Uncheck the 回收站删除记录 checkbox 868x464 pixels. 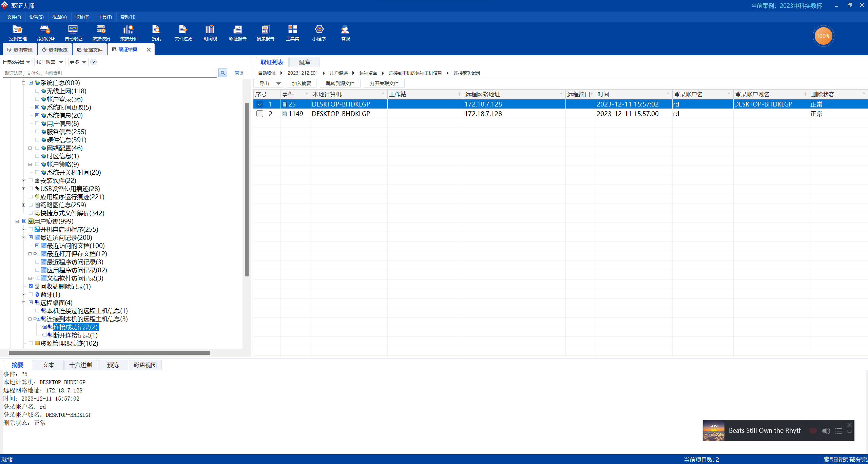pos(31,286)
